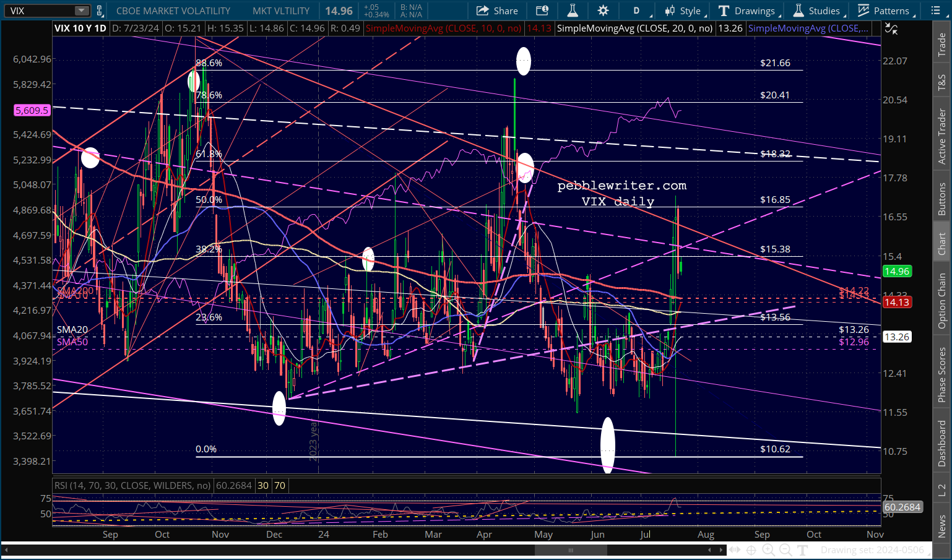
Task: Activate the crosshair pointer icon
Action: click(x=751, y=549)
